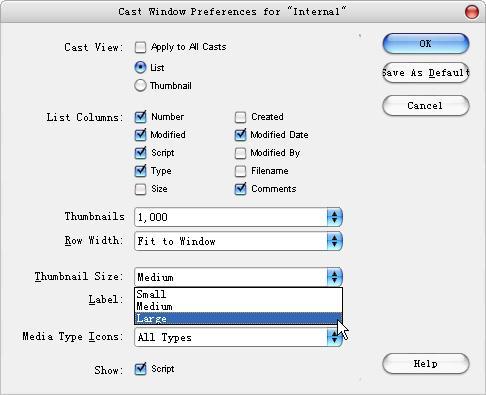Image resolution: width=486 pixels, height=395 pixels.
Task: Enable the Apply to All Casts checkbox
Action: point(140,47)
